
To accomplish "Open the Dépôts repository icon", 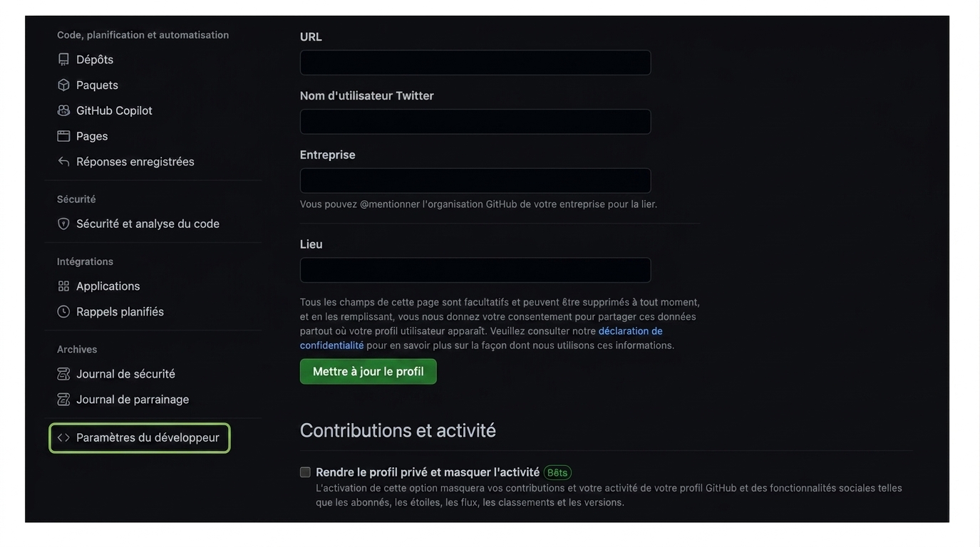I will pos(63,59).
